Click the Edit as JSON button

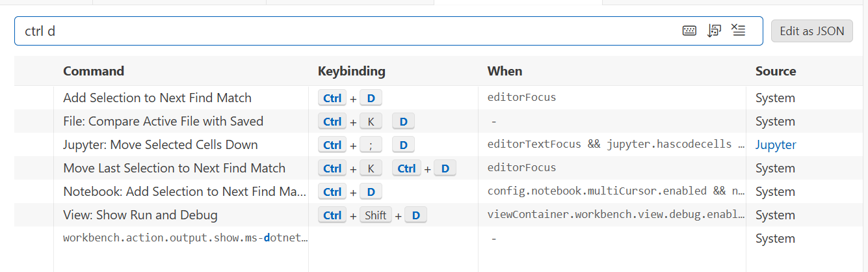[811, 31]
